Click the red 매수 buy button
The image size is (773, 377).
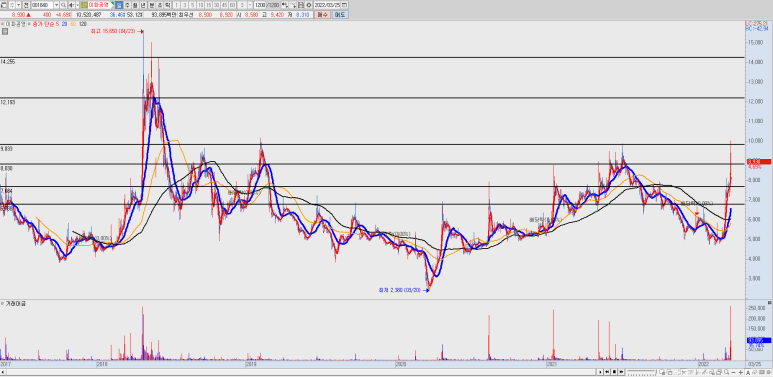coord(322,15)
